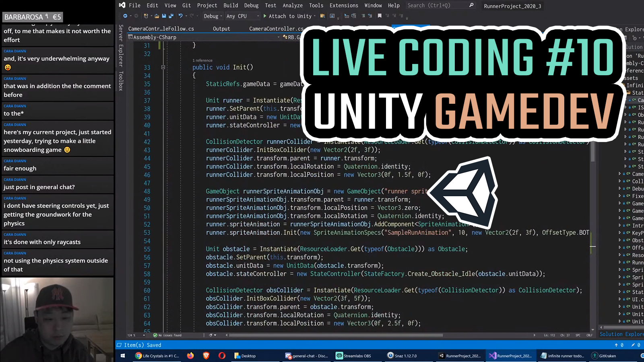Open Chrome 'Life Crystals' taskbar item
Screen dimensions: 644x362
pos(157,356)
